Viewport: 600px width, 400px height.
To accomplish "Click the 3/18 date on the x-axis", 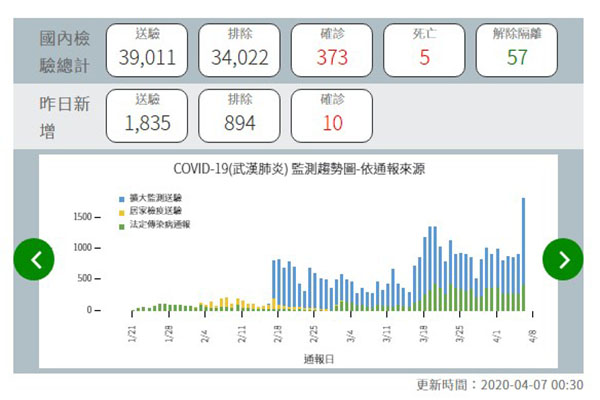I will pos(425,332).
